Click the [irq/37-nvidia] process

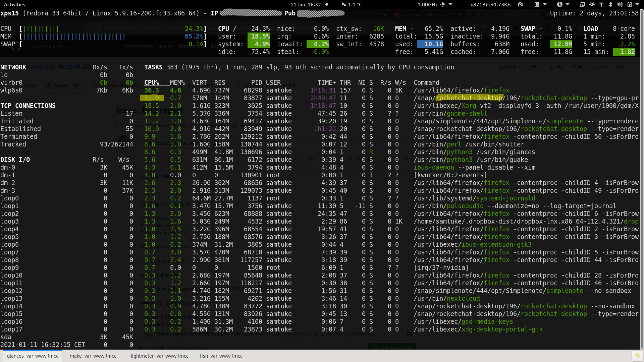tap(441, 268)
